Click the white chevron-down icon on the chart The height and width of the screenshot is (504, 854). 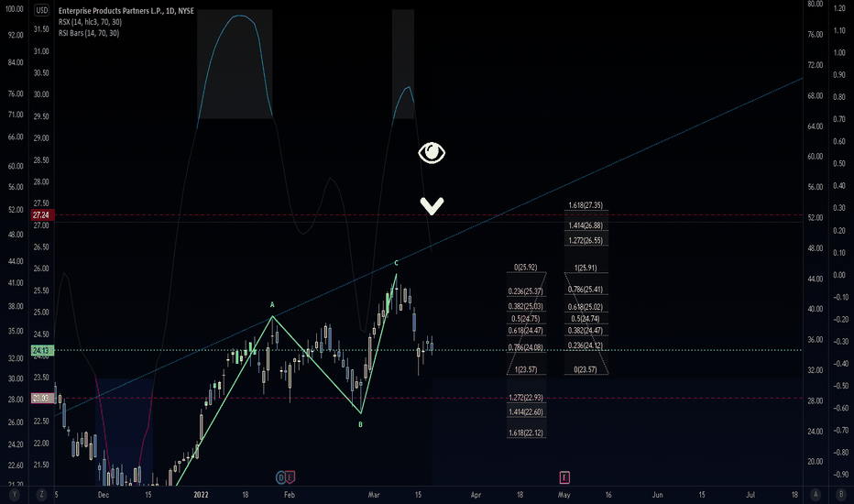click(432, 205)
